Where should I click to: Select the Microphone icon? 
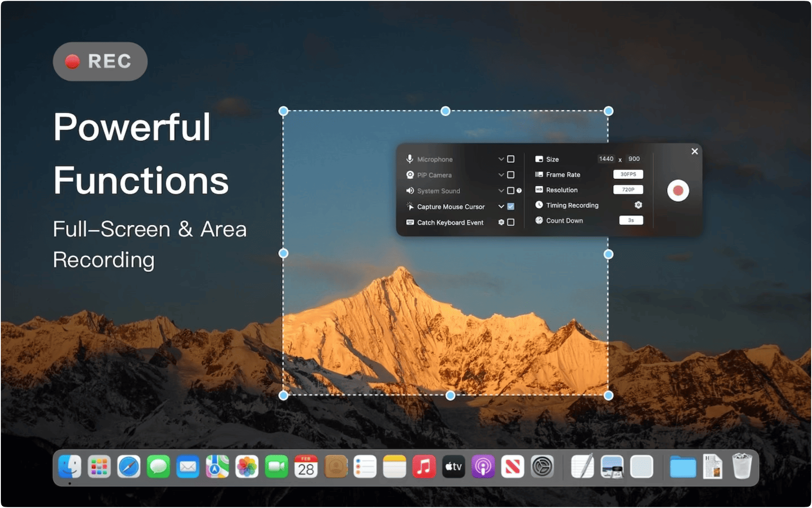tap(410, 159)
